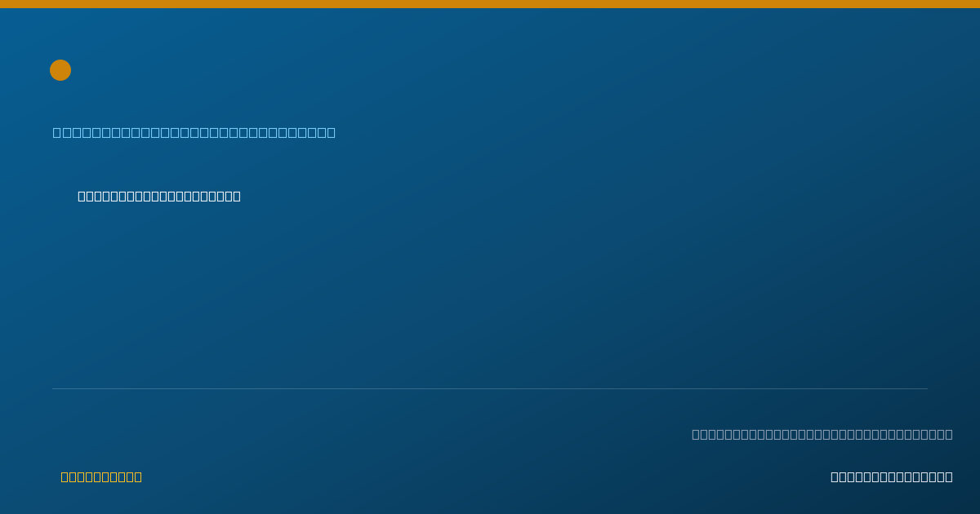The width and height of the screenshot is (980, 514).
Task: Click the gray text line above footer
Action: tap(822, 434)
